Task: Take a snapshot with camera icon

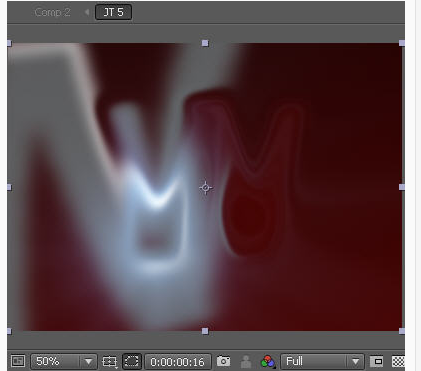Action: click(223, 361)
